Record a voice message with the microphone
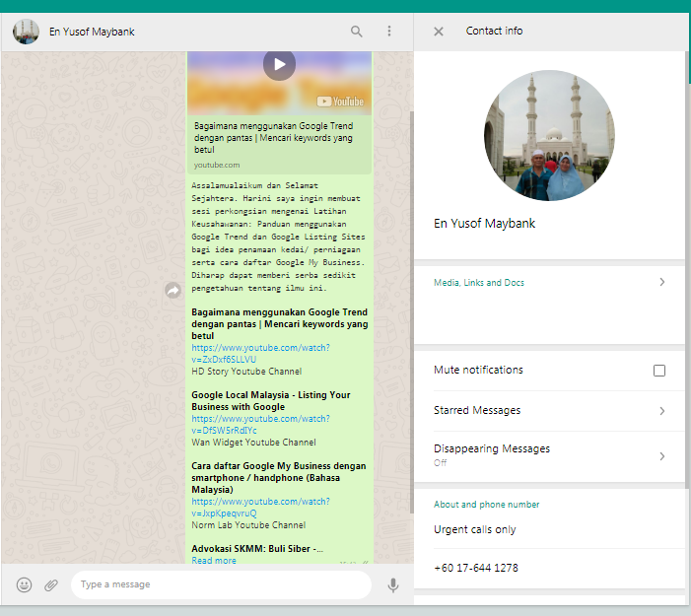 point(393,585)
